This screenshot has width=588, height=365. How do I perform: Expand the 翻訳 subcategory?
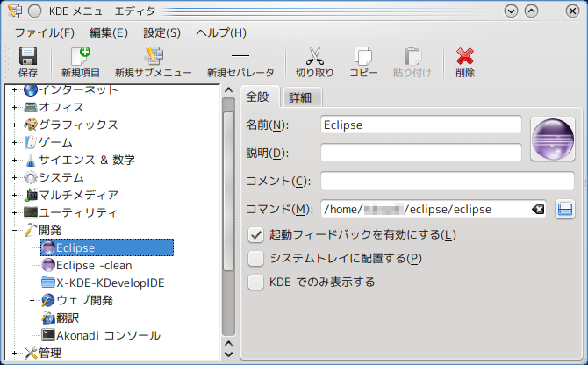[32, 318]
